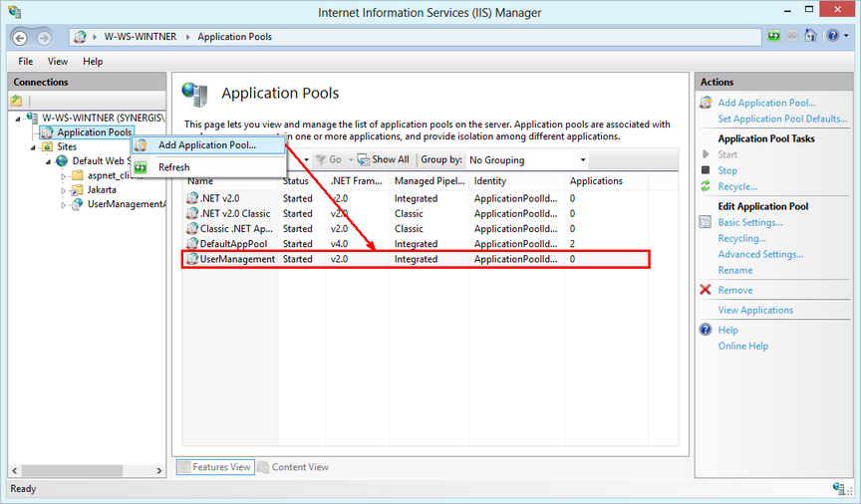The width and height of the screenshot is (861, 504).
Task: Click Set Application Pool Defaults link
Action: coord(782,119)
